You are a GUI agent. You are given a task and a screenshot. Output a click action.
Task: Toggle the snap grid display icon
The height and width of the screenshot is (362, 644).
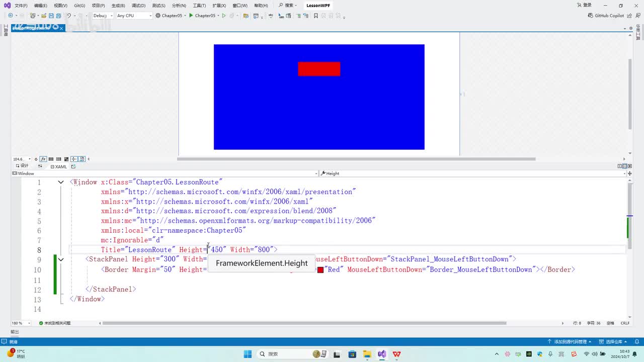[51, 159]
